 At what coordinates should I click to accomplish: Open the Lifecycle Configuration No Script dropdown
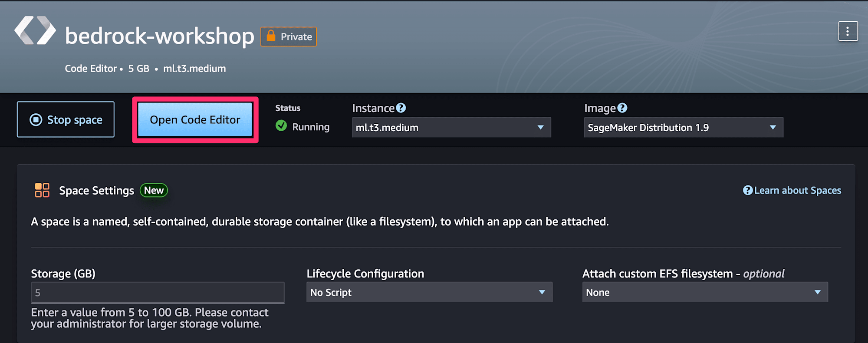tap(429, 292)
